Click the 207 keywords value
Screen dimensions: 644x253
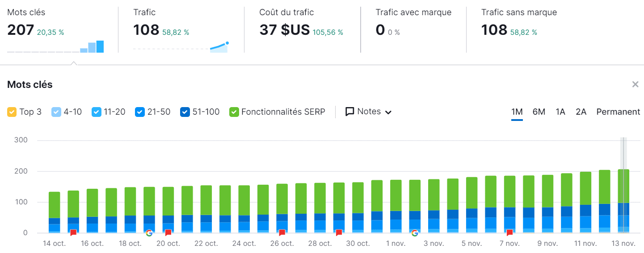pyautogui.click(x=21, y=30)
